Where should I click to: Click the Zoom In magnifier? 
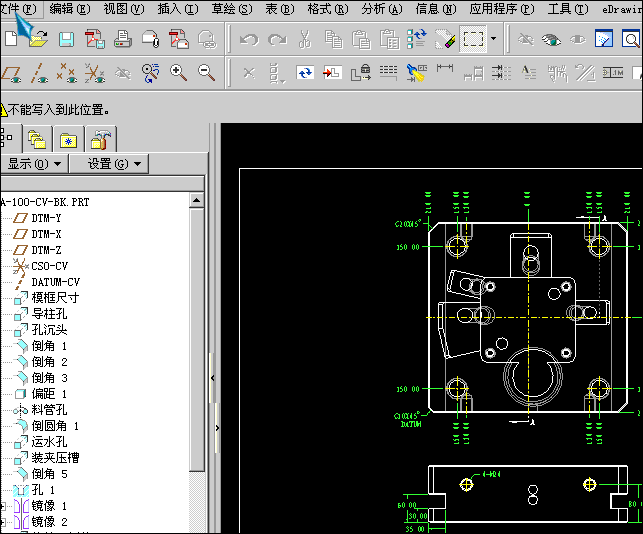[x=178, y=73]
